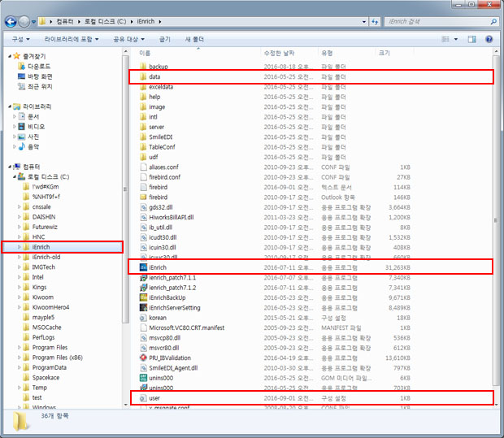Viewport: 504px width, 438px height.
Task: Open the data folder in file list
Action: coord(154,76)
